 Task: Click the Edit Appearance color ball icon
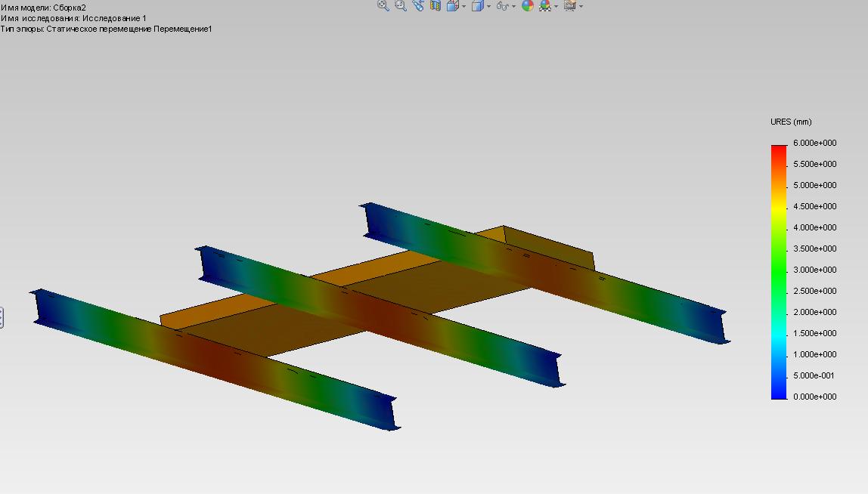(x=528, y=5)
